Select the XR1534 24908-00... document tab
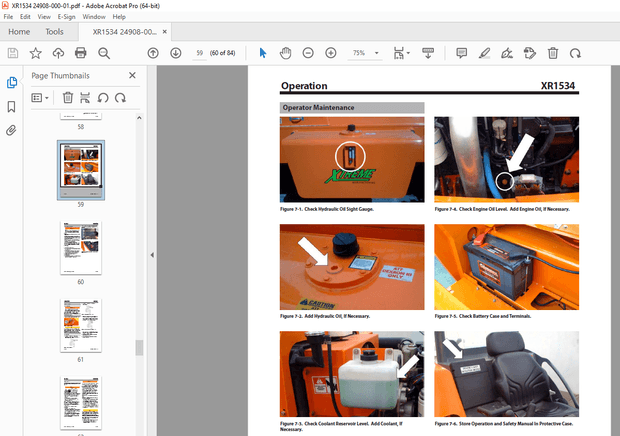 click(124, 32)
